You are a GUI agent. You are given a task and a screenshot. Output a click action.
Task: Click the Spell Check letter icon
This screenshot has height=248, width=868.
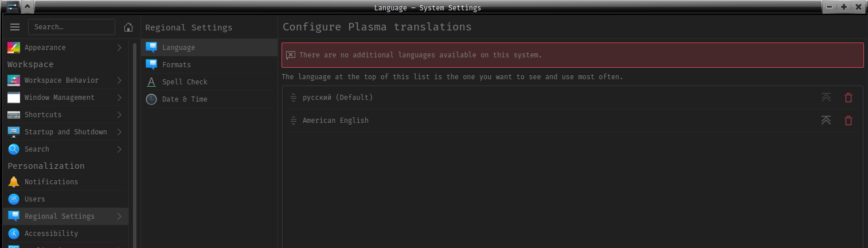point(151,82)
